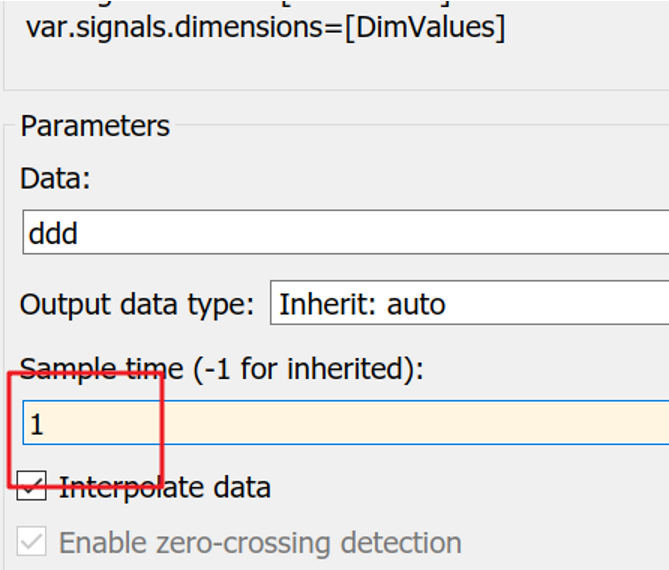669x570 pixels.
Task: Place cursor on value "1" in Sample time
Action: coord(37,425)
